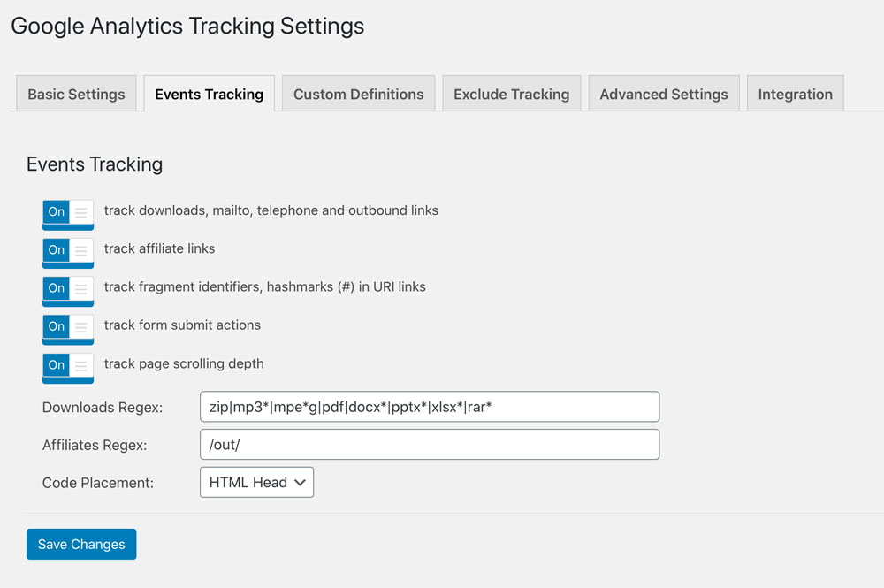The image size is (884, 588).
Task: Click the Events Tracking section heading
Action: [95, 164]
